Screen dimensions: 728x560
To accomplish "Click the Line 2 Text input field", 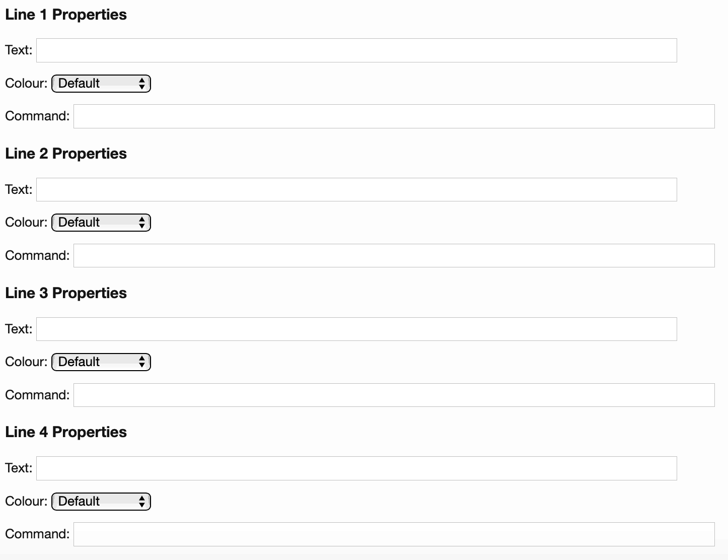I will click(x=356, y=190).
